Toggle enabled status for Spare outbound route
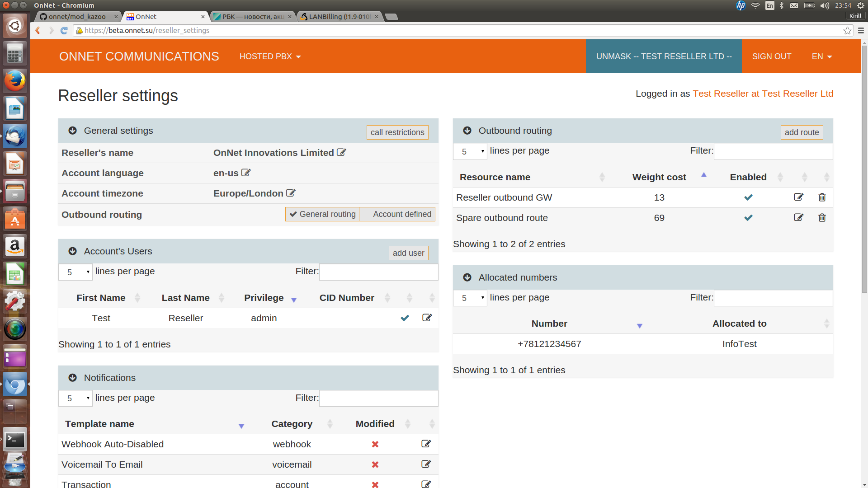The image size is (868, 488). (x=748, y=217)
